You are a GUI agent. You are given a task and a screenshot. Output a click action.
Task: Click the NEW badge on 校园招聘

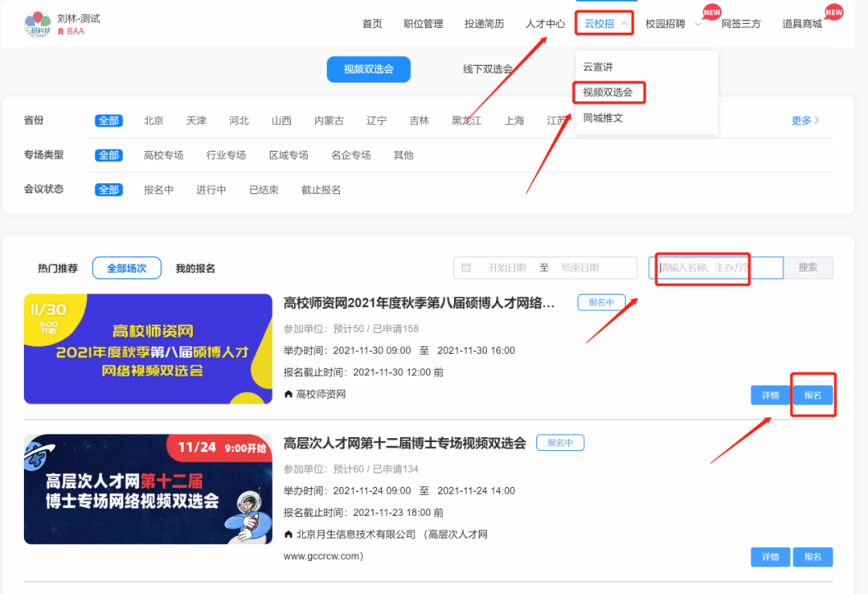(712, 12)
